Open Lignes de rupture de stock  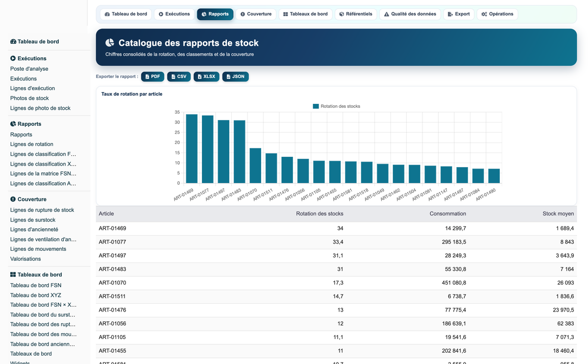pos(42,210)
